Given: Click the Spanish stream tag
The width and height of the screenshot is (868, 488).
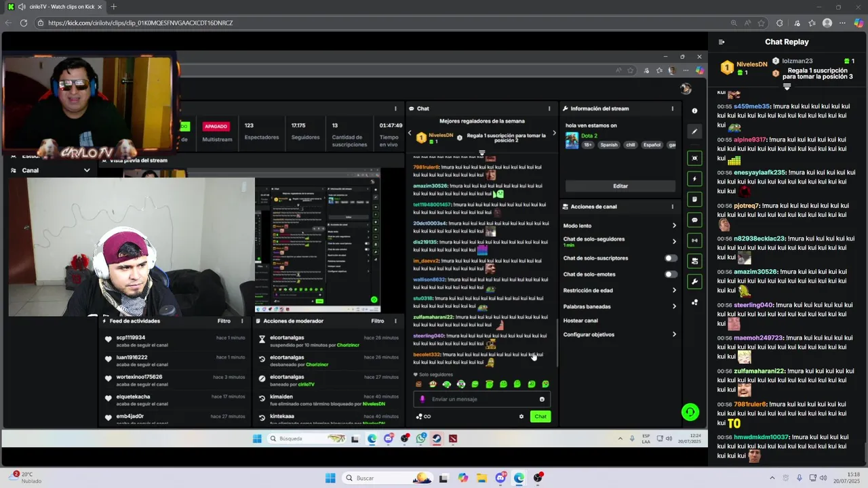Looking at the screenshot, I should click(609, 145).
